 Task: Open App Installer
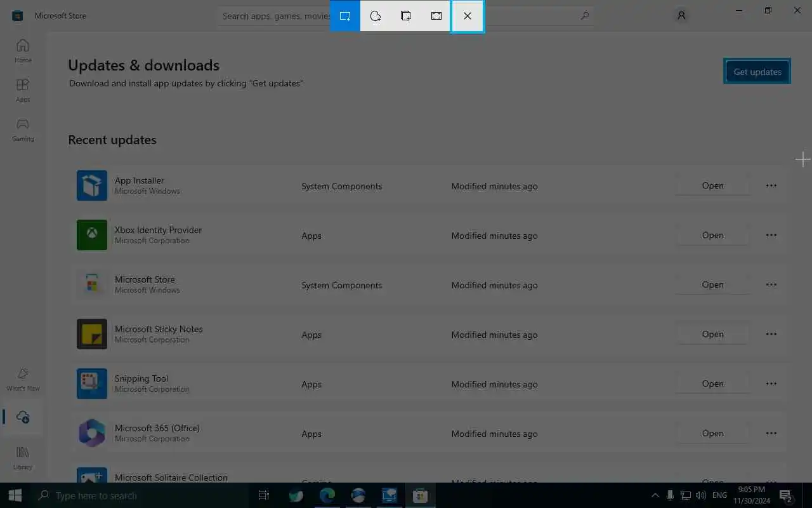pos(712,185)
